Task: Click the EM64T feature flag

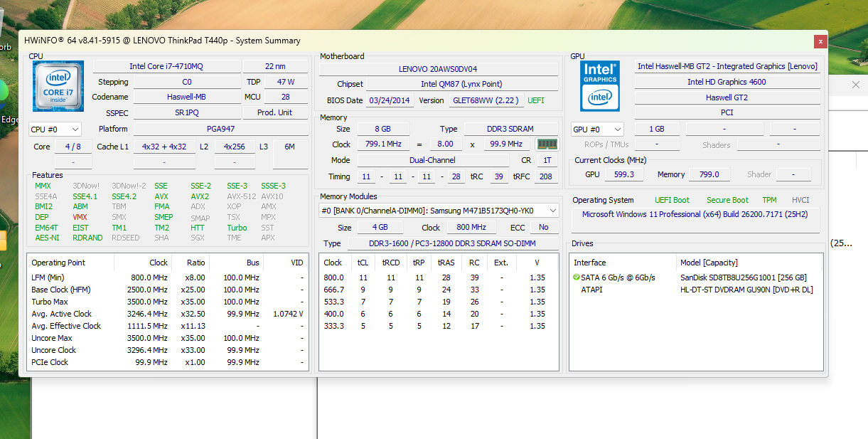Action: [x=46, y=228]
